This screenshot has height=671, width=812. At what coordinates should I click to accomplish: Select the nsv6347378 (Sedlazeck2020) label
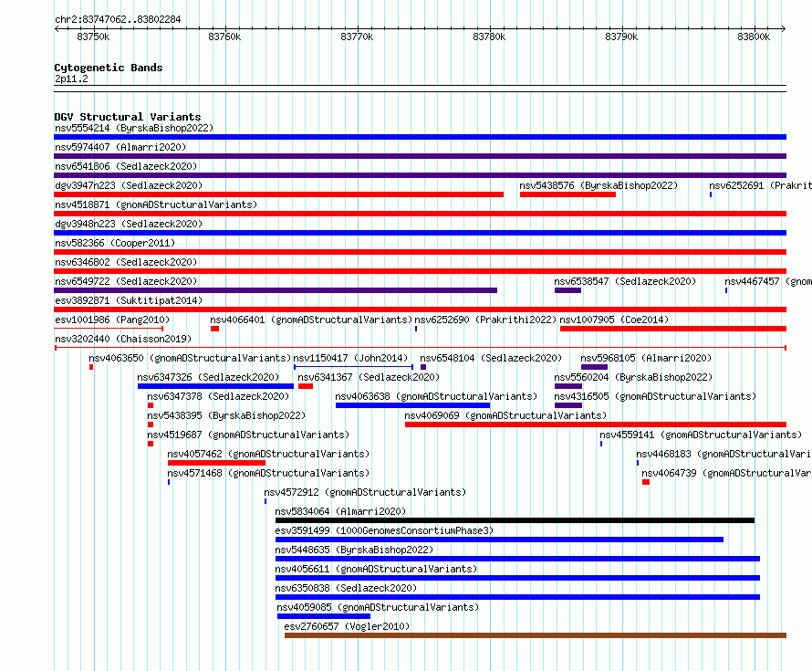218,396
